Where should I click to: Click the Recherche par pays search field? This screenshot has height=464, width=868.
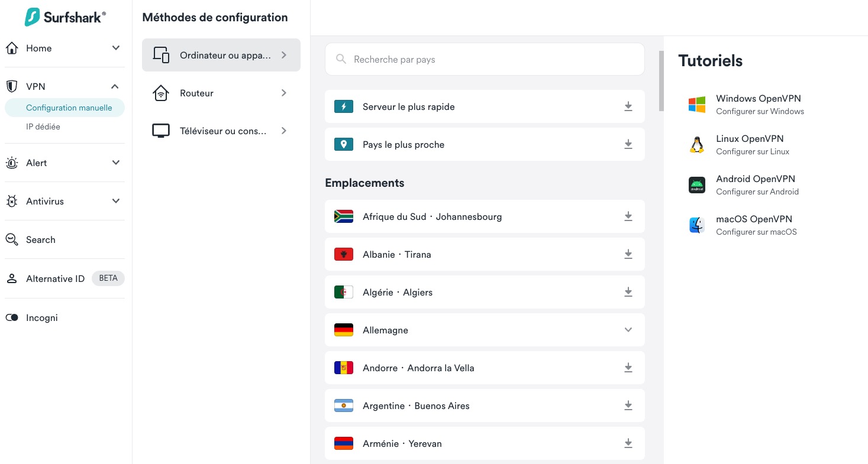coord(485,59)
